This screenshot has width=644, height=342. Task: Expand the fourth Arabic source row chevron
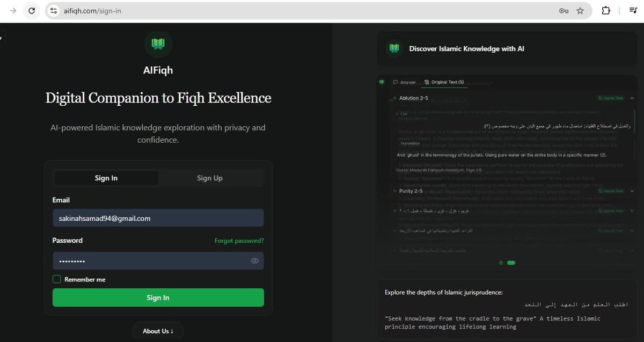(632, 230)
